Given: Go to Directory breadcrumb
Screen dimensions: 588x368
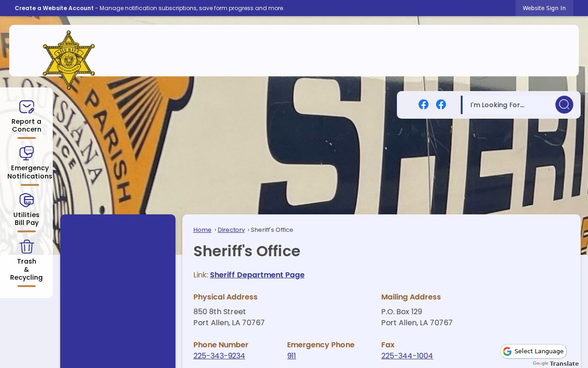Looking at the screenshot, I should pyautogui.click(x=231, y=230).
